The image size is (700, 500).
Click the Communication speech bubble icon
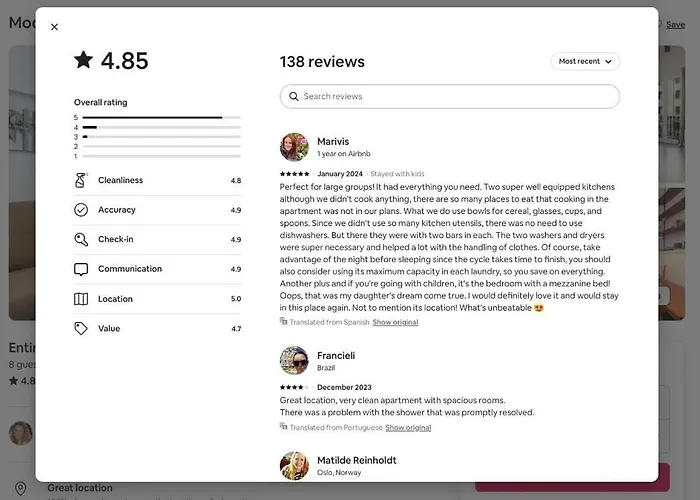81,269
